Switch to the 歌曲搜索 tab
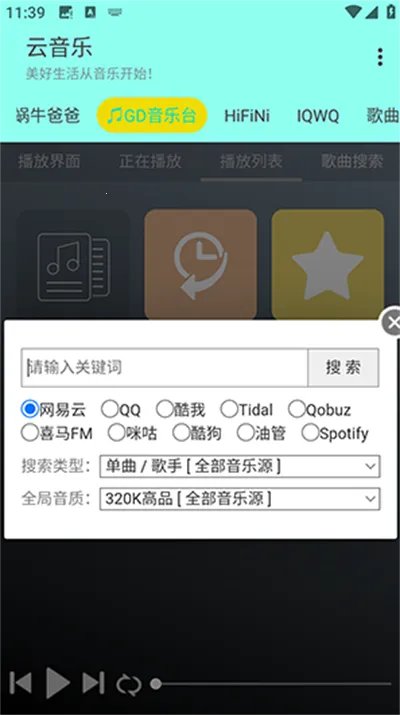Viewport: 400px width, 715px height. (x=352, y=161)
